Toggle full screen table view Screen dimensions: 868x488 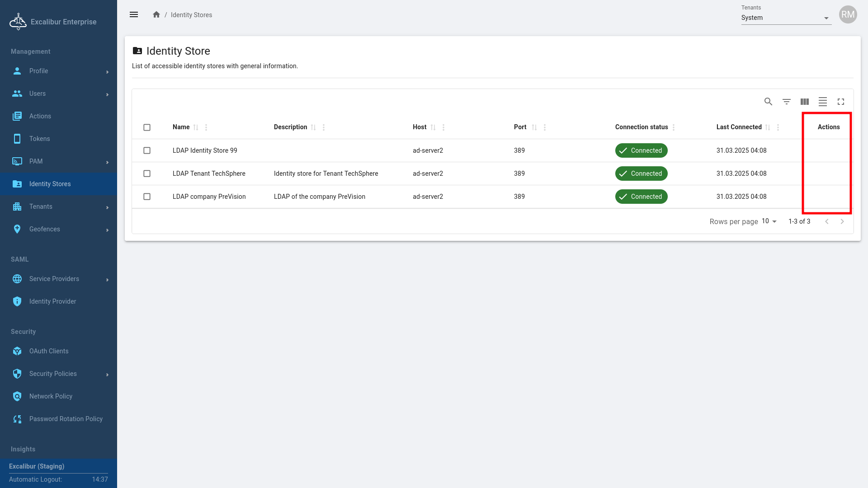pos(841,102)
